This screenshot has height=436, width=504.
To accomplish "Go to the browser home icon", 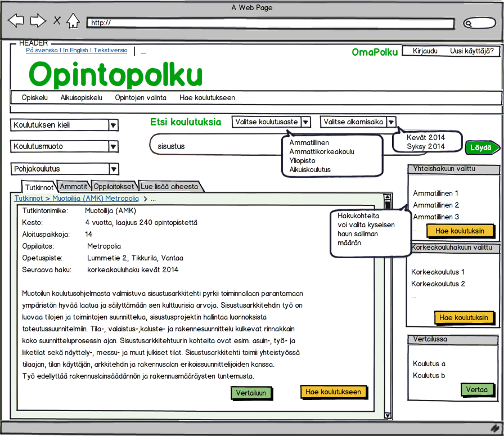I will pos(73,21).
